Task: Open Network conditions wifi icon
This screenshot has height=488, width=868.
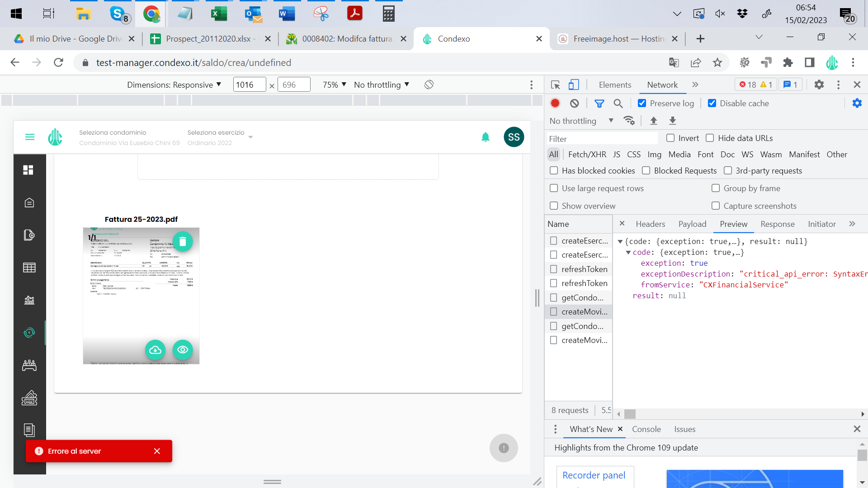Action: (x=629, y=121)
